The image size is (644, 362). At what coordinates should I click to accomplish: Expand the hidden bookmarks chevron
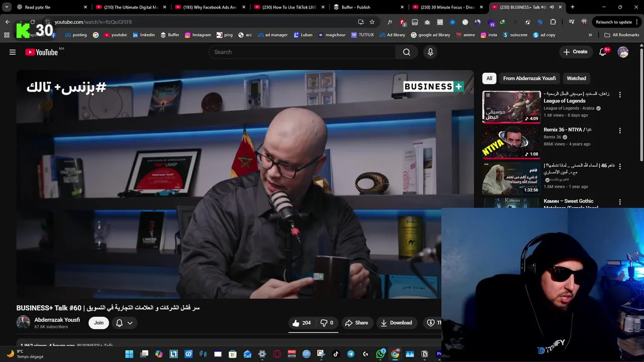tap(590, 35)
